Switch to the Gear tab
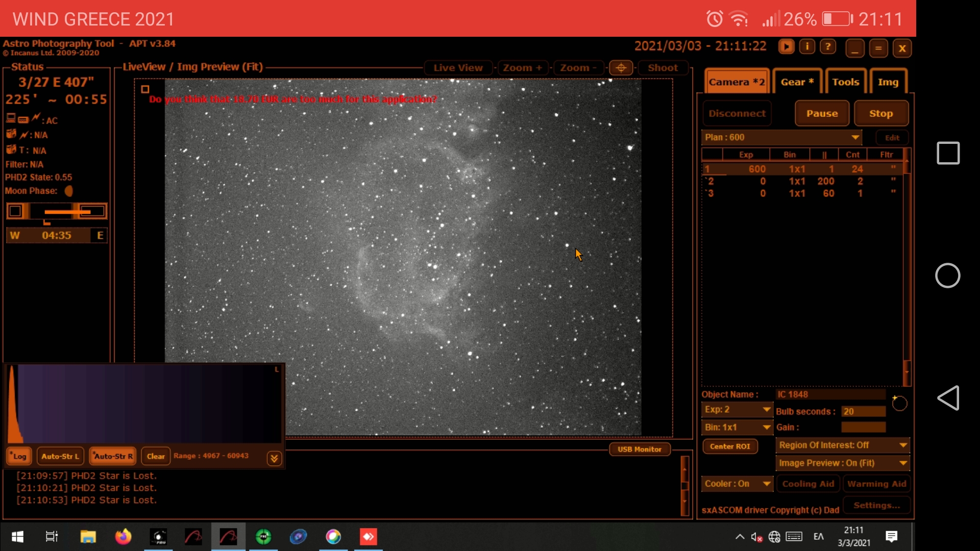The width and height of the screenshot is (980, 551). click(x=797, y=82)
